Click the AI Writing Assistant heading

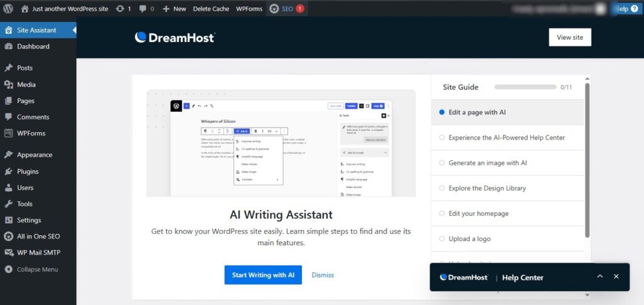(x=281, y=214)
